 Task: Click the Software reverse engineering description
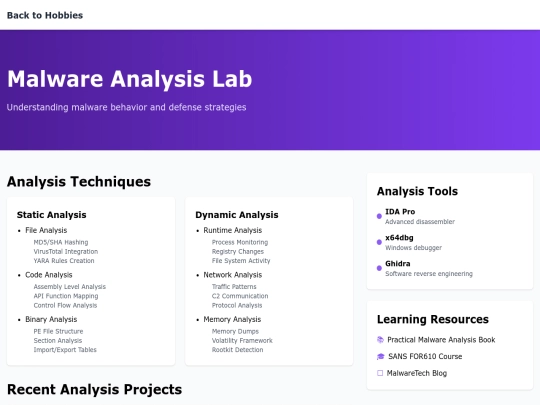point(429,274)
